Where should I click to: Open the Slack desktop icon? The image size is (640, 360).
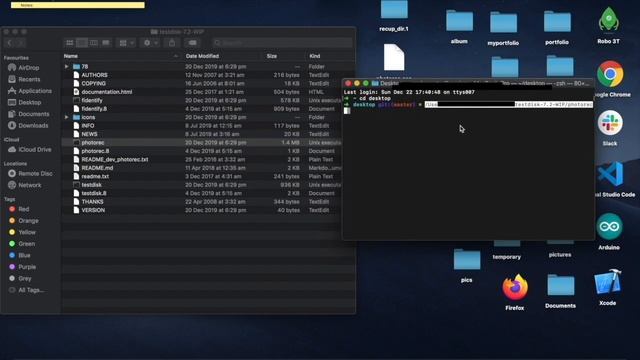tap(610, 123)
